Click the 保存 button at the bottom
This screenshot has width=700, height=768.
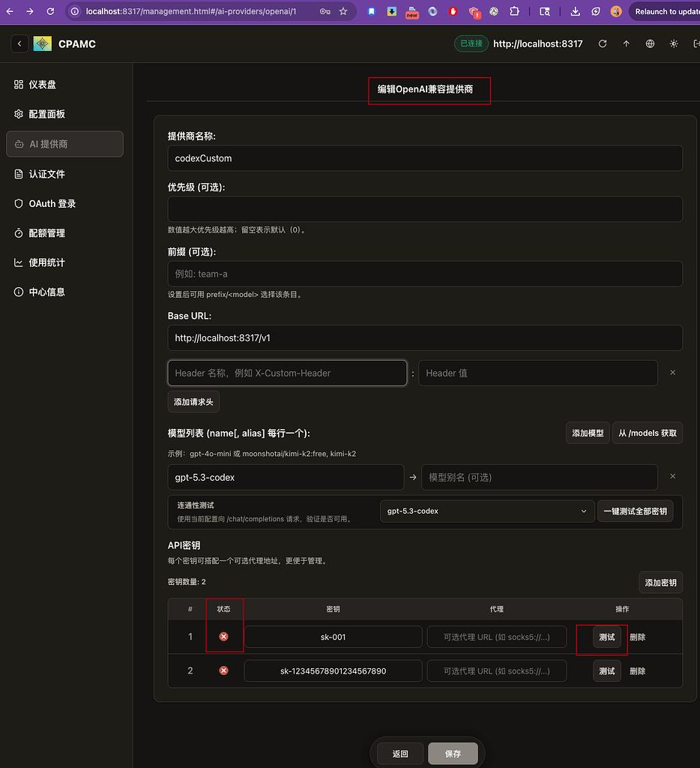point(453,754)
